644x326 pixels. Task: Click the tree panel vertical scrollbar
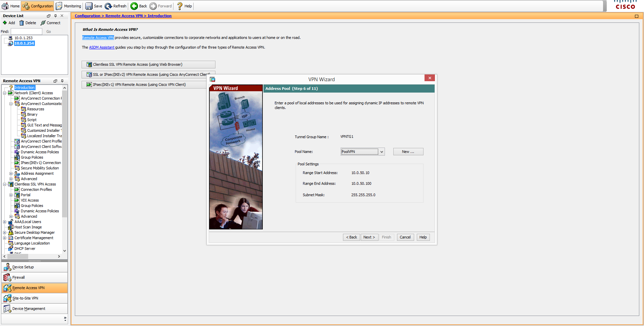coord(65,154)
